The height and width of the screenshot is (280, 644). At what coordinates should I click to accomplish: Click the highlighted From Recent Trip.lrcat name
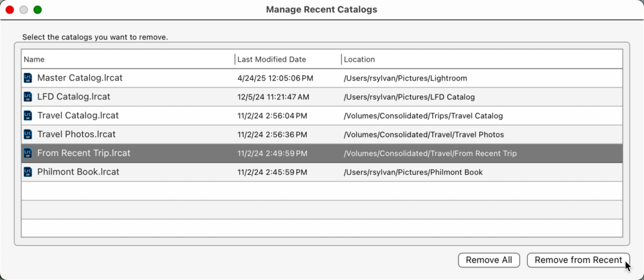pyautogui.click(x=84, y=153)
